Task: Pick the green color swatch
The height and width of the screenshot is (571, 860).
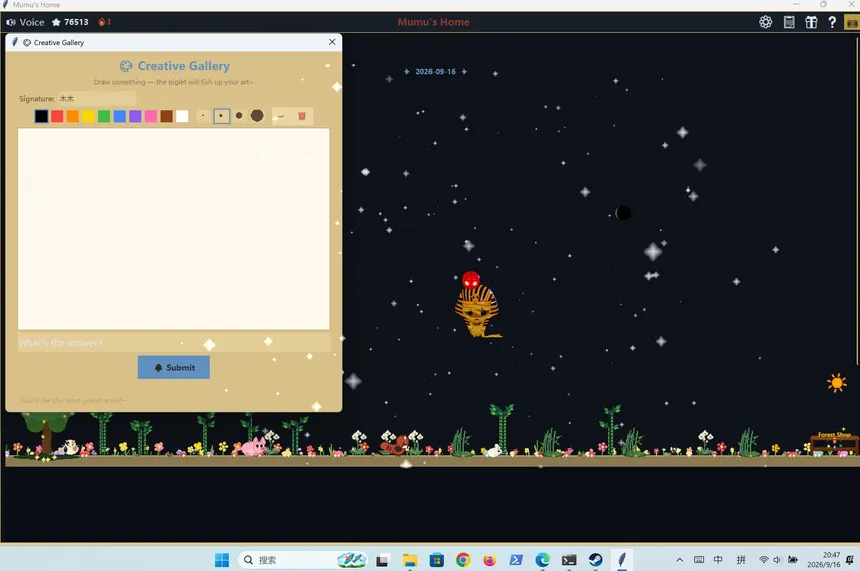Action: pos(104,116)
